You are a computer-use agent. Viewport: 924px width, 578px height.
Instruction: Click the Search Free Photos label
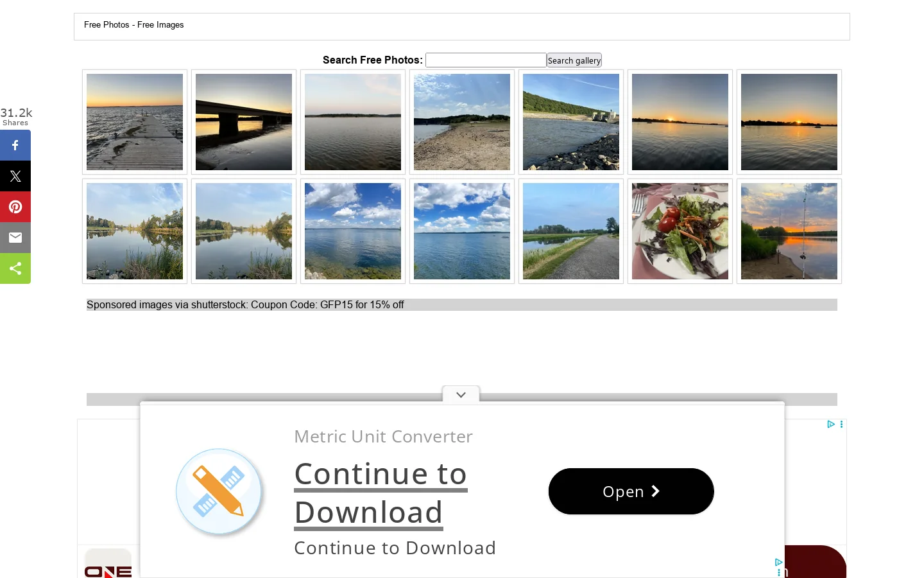pos(373,60)
